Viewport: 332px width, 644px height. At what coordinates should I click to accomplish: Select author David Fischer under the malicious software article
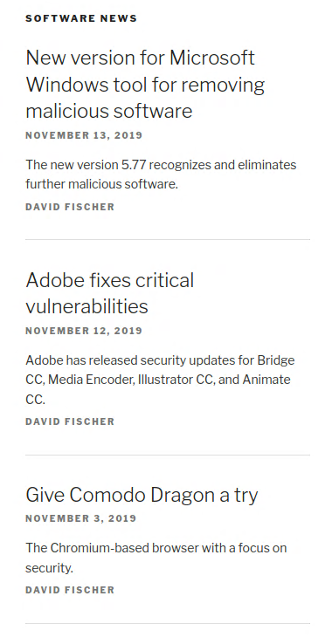click(70, 207)
